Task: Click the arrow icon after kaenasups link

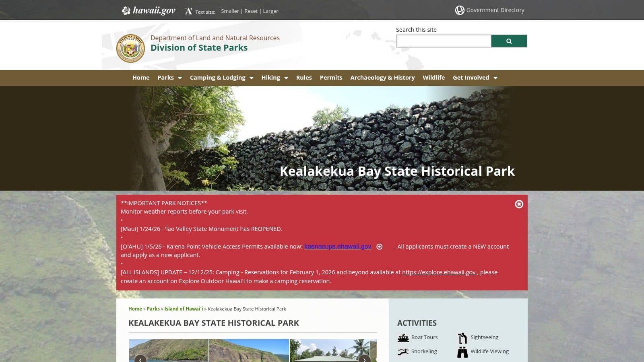Action: click(x=379, y=247)
